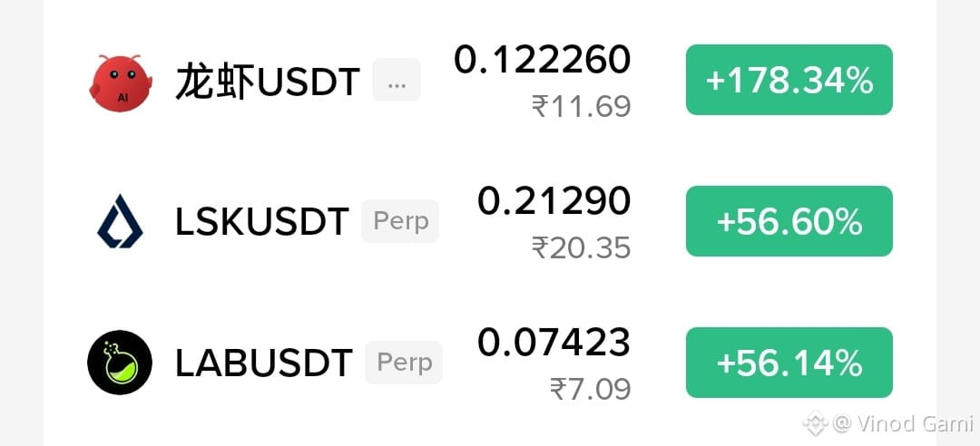Click the 0.122260 price value

coord(543,60)
